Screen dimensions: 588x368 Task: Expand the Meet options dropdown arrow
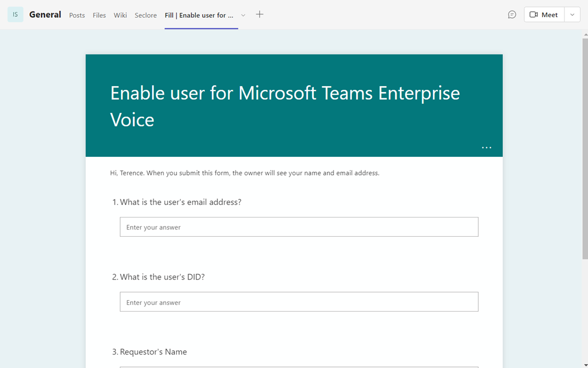coord(572,15)
